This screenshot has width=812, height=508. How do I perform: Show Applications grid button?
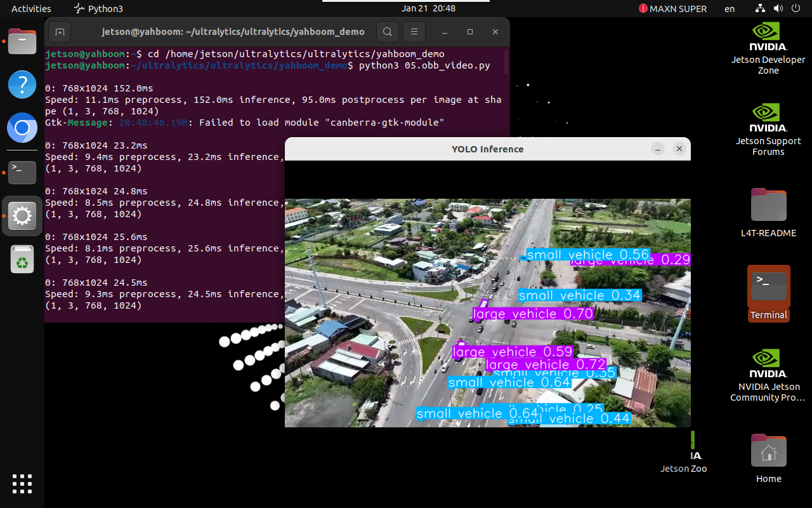pos(22,484)
